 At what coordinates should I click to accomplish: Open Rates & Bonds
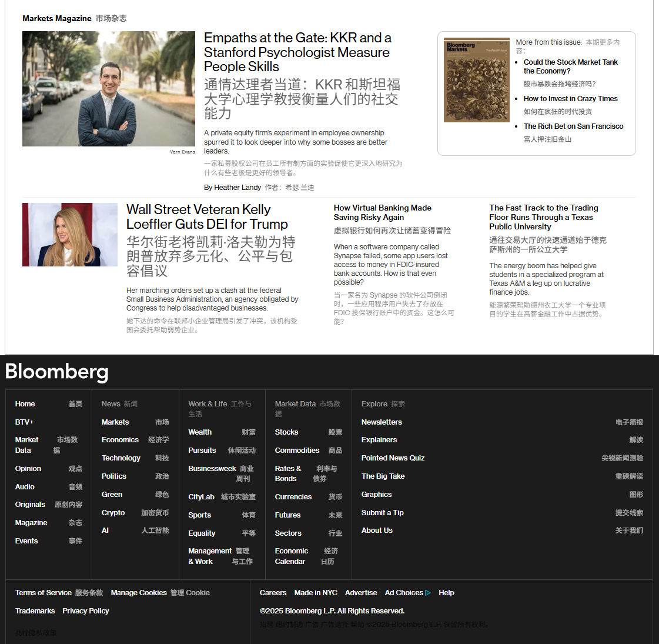click(x=288, y=473)
